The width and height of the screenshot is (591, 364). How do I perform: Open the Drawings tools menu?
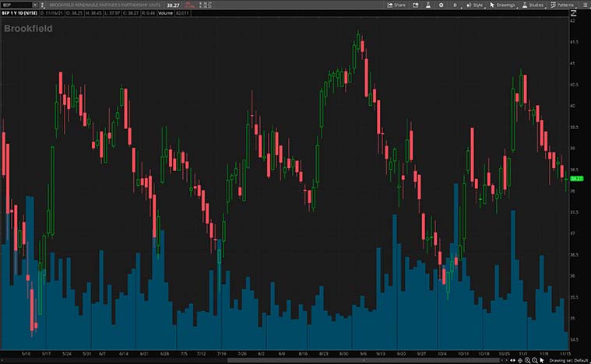(x=505, y=5)
